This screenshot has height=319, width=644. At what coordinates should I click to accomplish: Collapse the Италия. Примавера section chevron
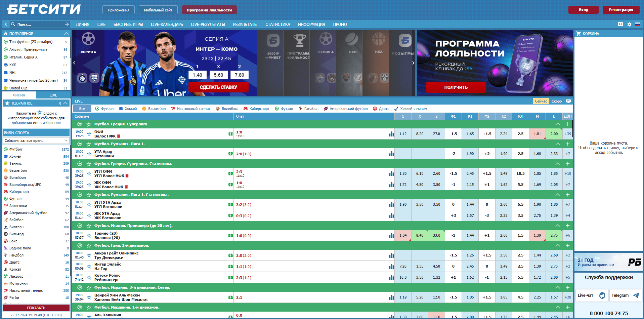pyautogui.click(x=558, y=226)
